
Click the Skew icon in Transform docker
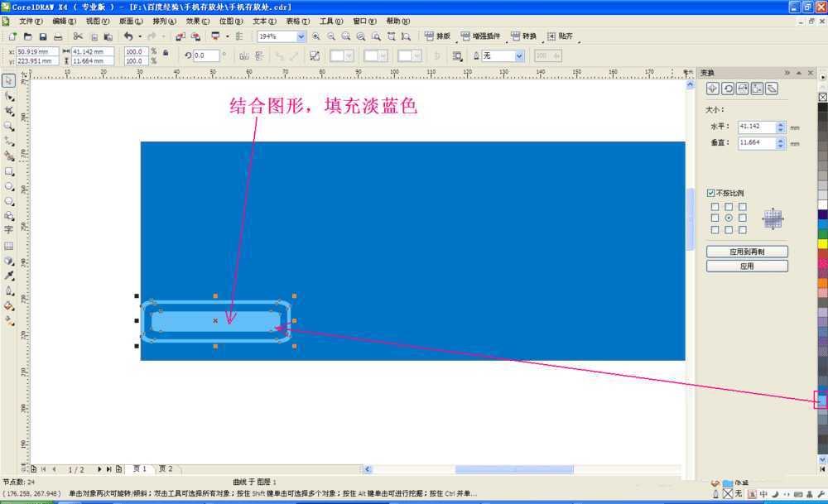click(773, 88)
